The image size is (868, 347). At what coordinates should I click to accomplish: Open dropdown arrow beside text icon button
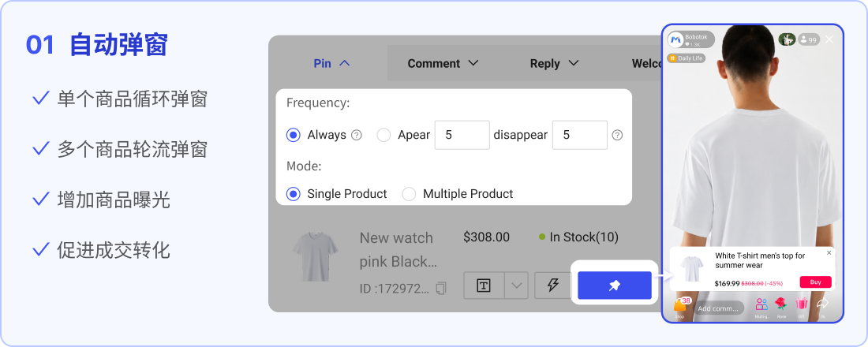(517, 285)
